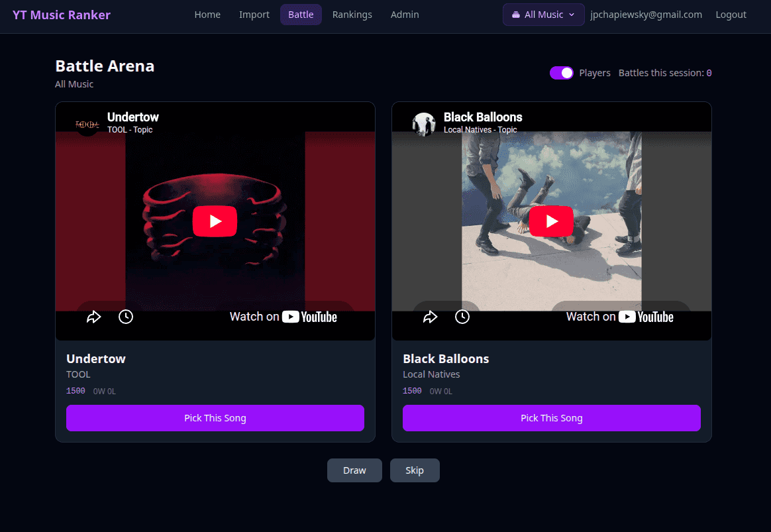Play the Black Balloons YouTube video
Image resolution: width=771 pixels, height=532 pixels.
pyautogui.click(x=550, y=221)
